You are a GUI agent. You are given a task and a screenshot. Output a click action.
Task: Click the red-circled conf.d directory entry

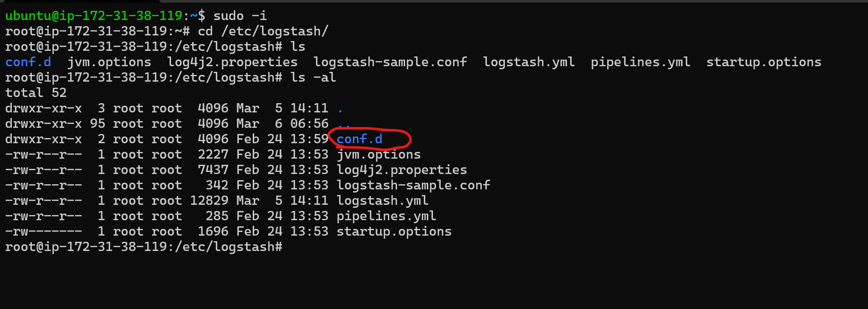tap(360, 139)
